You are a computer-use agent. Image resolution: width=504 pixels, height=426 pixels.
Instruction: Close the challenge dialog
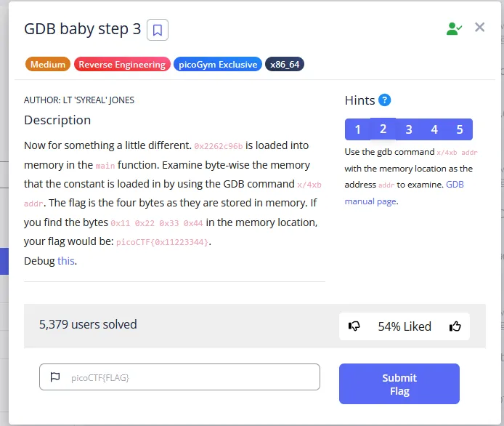(x=479, y=28)
